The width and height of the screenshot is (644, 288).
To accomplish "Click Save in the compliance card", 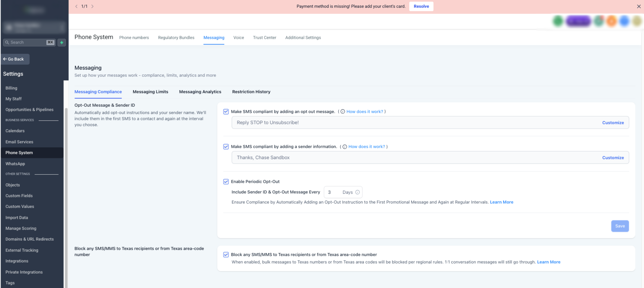I will [x=620, y=226].
